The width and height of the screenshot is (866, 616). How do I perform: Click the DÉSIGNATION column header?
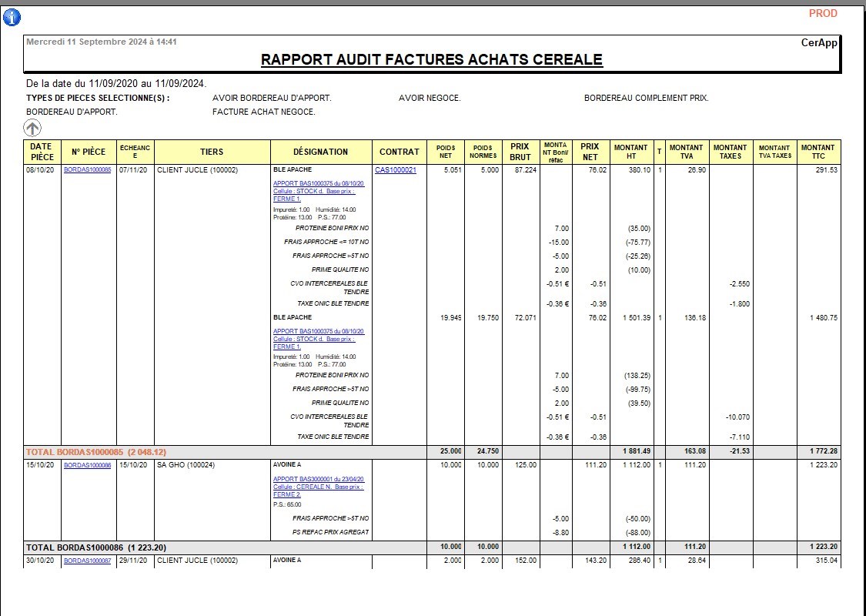click(320, 152)
